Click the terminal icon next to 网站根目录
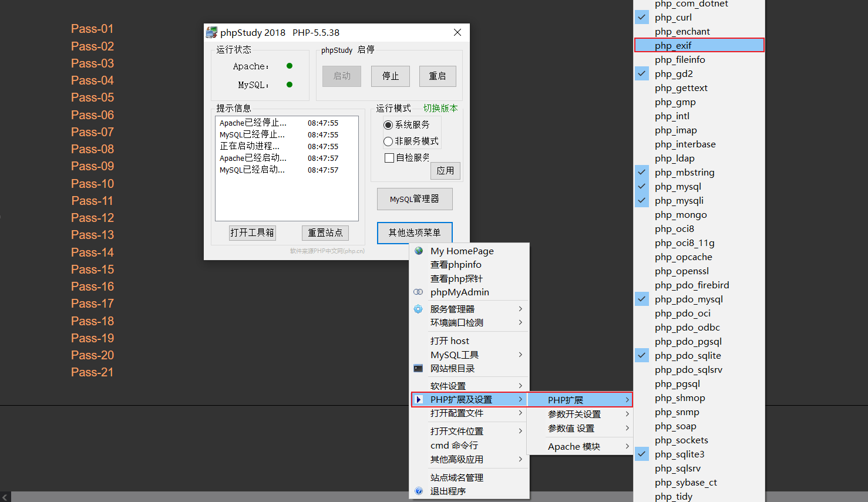868x502 pixels. point(418,368)
